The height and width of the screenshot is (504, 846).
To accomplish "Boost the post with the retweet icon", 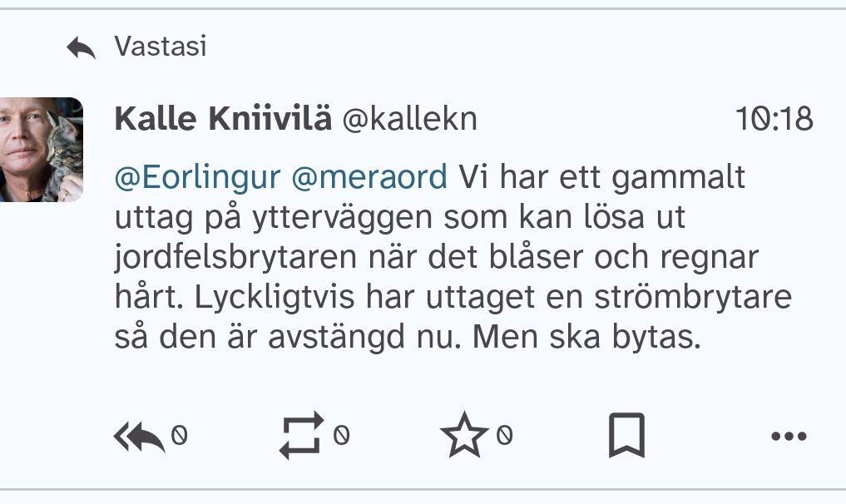I will point(300,436).
